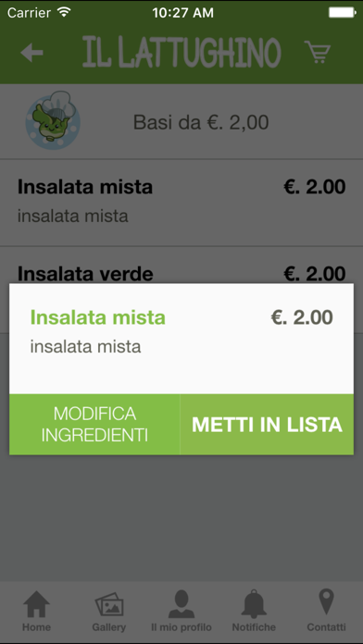Switch to the Gallery tab label
The image size is (363, 644).
tap(109, 627)
